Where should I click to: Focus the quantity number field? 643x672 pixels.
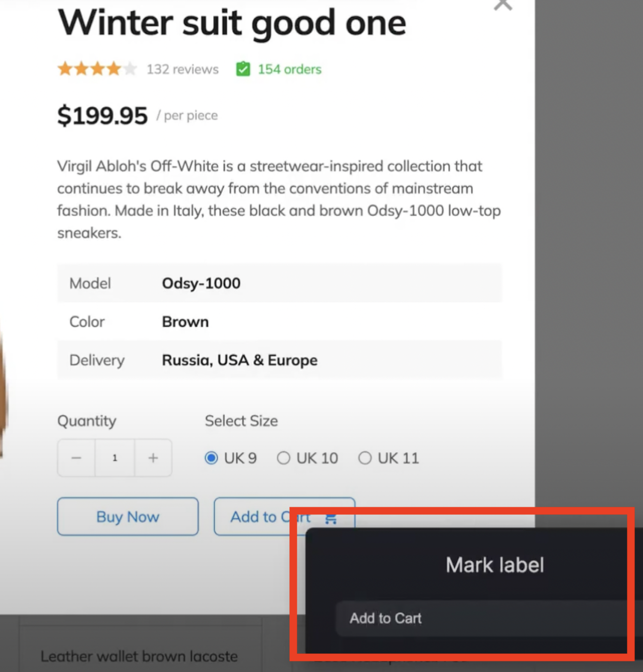pos(115,458)
